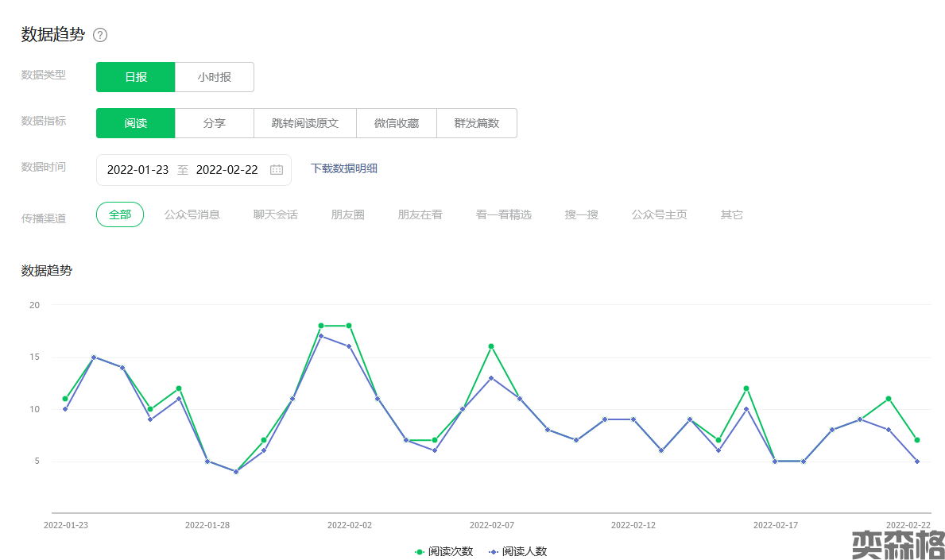Click the end date 2022-02-22 in range

(227, 170)
